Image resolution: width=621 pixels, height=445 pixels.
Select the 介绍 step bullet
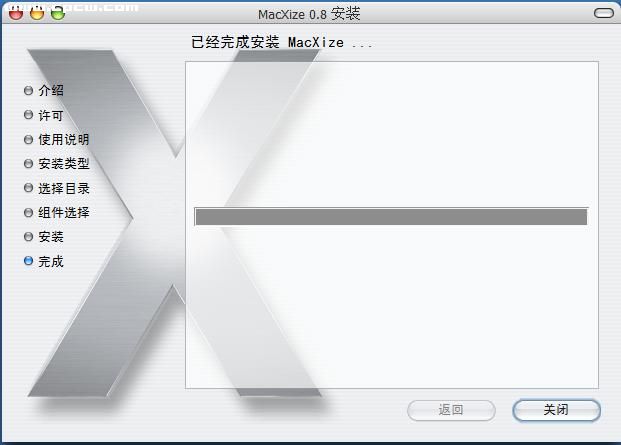coord(28,90)
